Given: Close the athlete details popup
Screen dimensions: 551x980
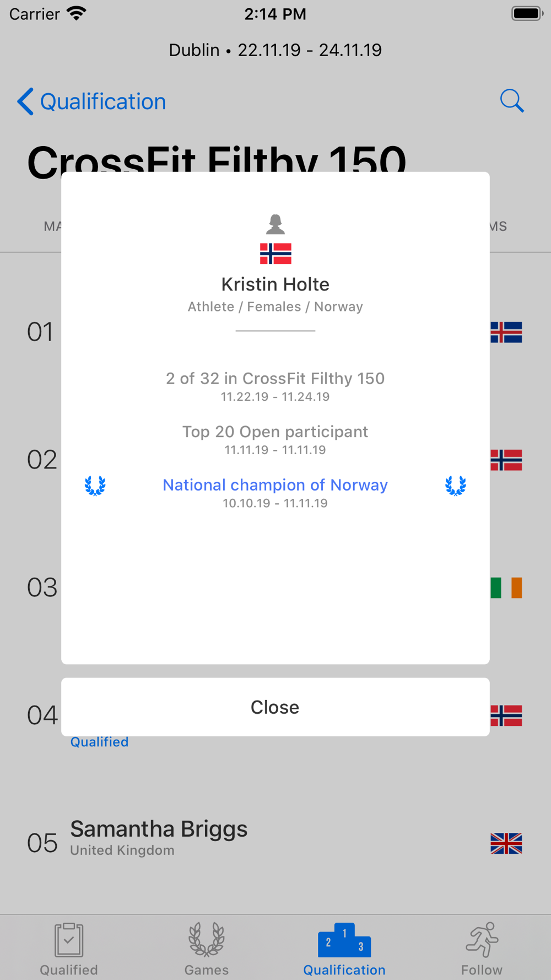Looking at the screenshot, I should coord(275,707).
